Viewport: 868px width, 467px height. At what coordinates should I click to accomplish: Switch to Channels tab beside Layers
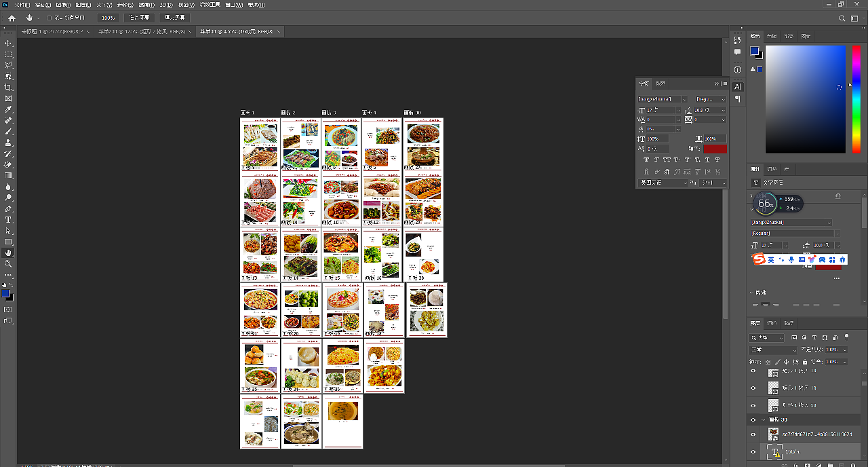coord(772,323)
